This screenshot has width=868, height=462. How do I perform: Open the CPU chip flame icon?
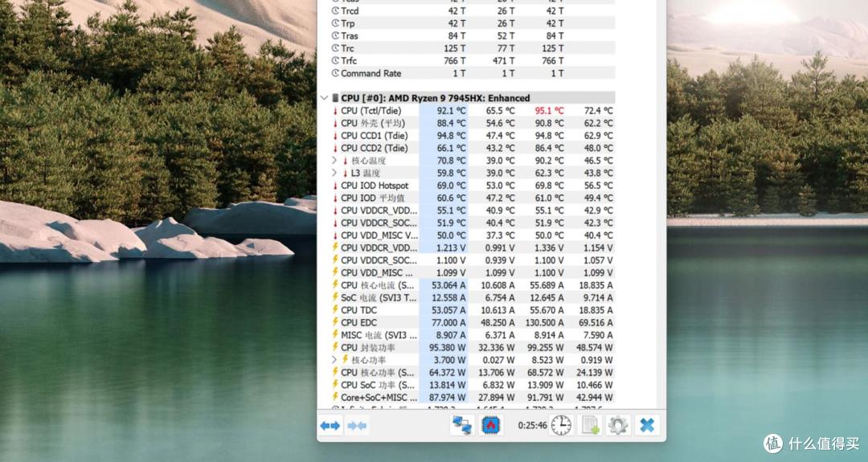490,426
